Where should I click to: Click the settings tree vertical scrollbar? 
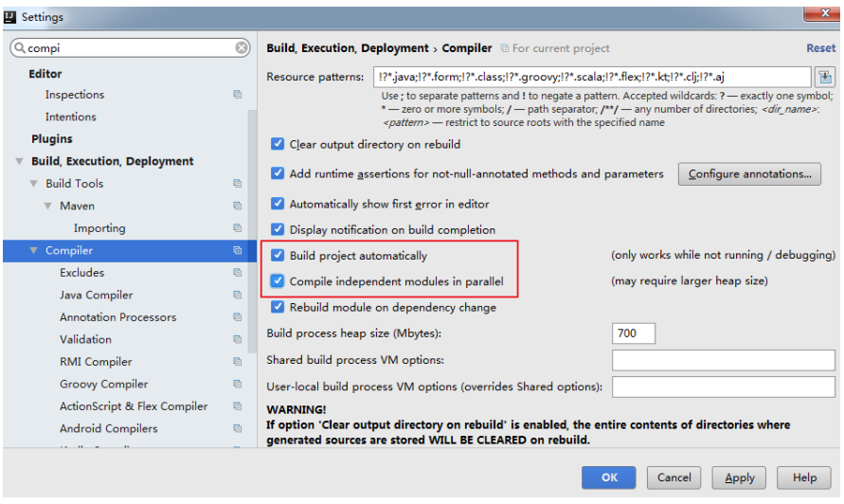252,231
